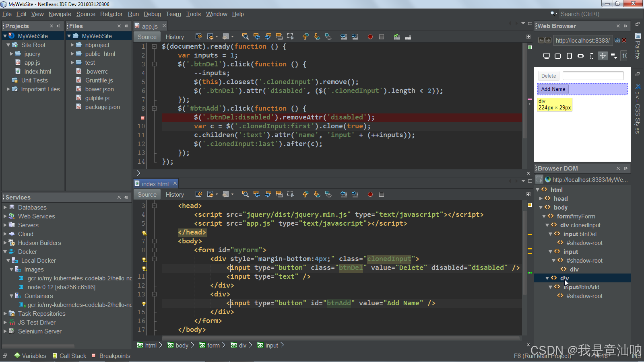Click Find Selection icon in index.html toolbar
This screenshot has height=362, width=644.
click(x=245, y=194)
